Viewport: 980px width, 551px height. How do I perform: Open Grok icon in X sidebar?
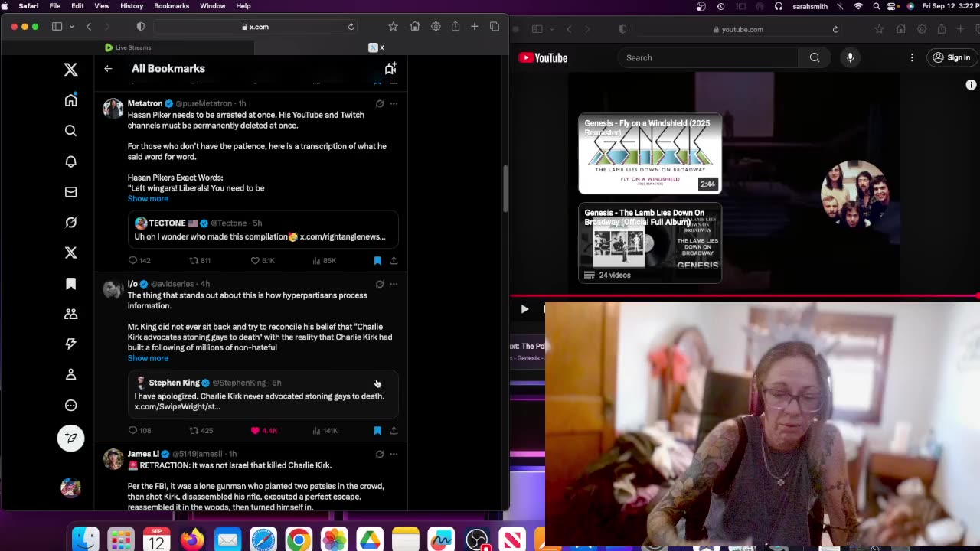[x=70, y=222]
